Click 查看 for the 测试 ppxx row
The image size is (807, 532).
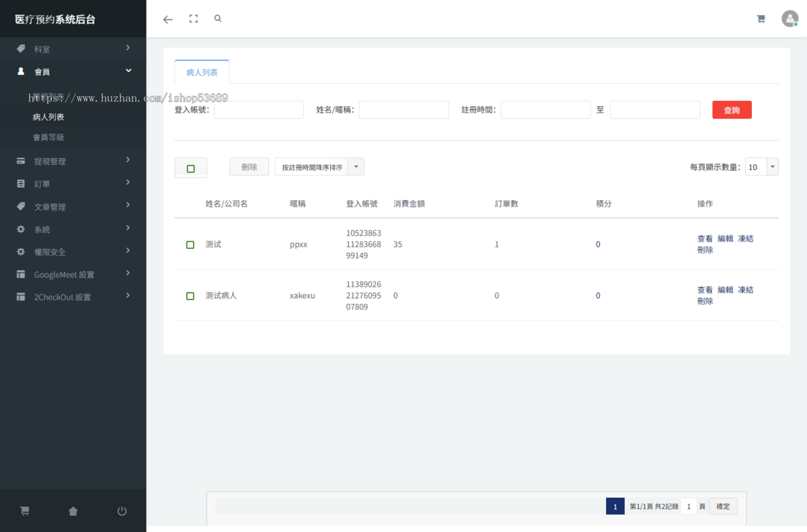705,239
